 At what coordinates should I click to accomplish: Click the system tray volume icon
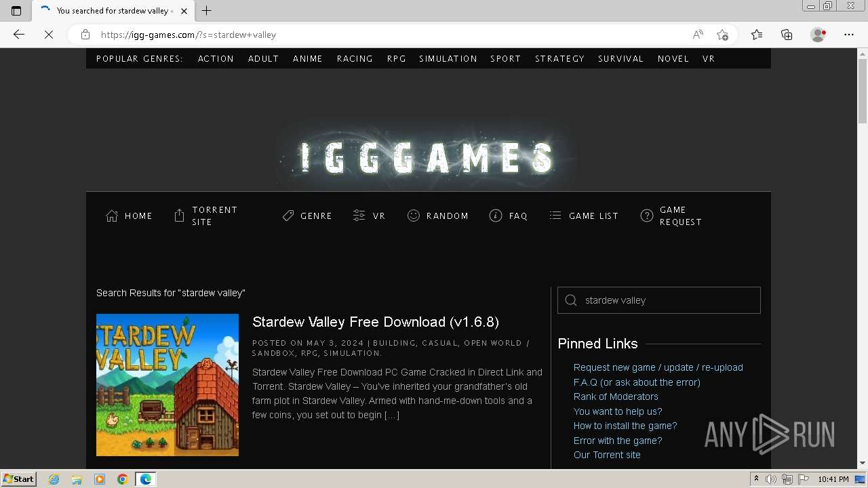coord(771,479)
